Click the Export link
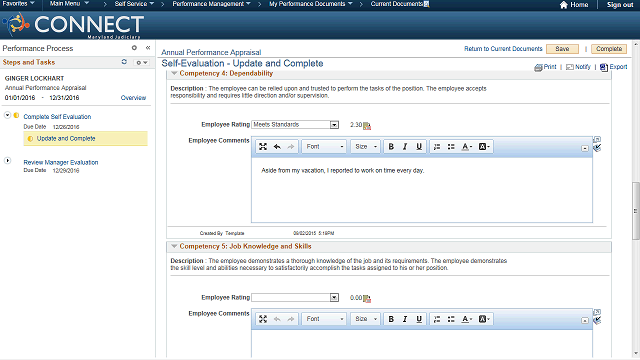This screenshot has width=640, height=360. [618, 67]
